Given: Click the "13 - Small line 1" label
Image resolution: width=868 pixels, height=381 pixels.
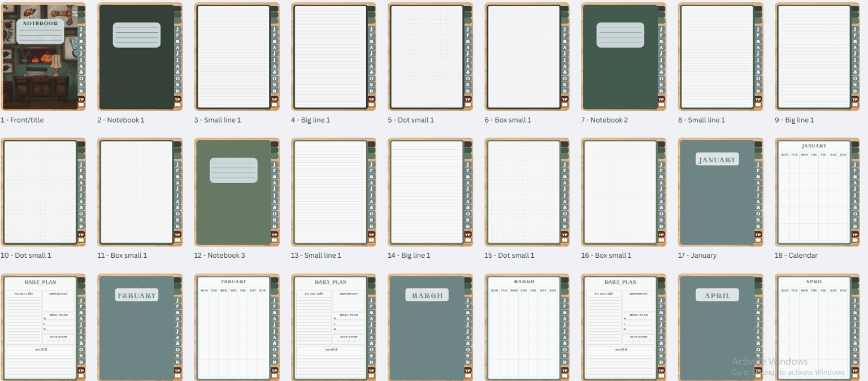Looking at the screenshot, I should [x=316, y=256].
